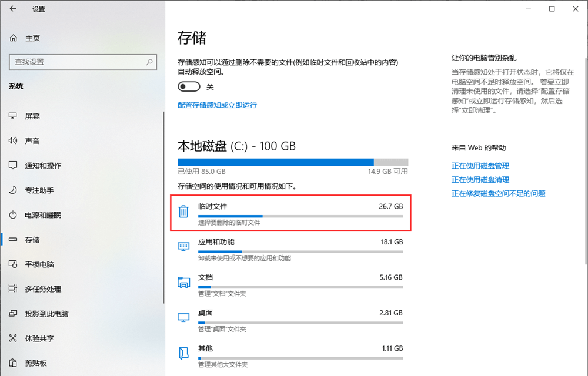588x376 pixels.
Task: Open 临时文件 via the trash can icon
Action: point(183,212)
